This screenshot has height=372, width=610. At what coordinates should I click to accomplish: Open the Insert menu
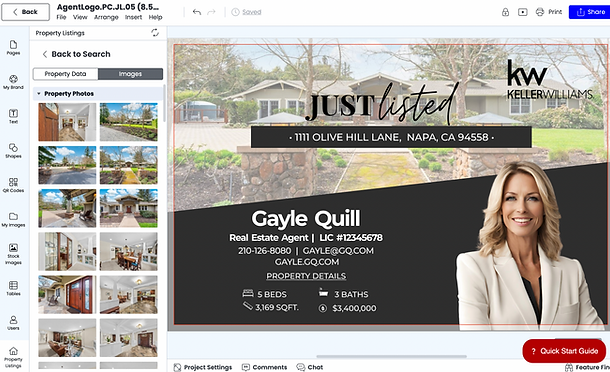[x=133, y=17]
